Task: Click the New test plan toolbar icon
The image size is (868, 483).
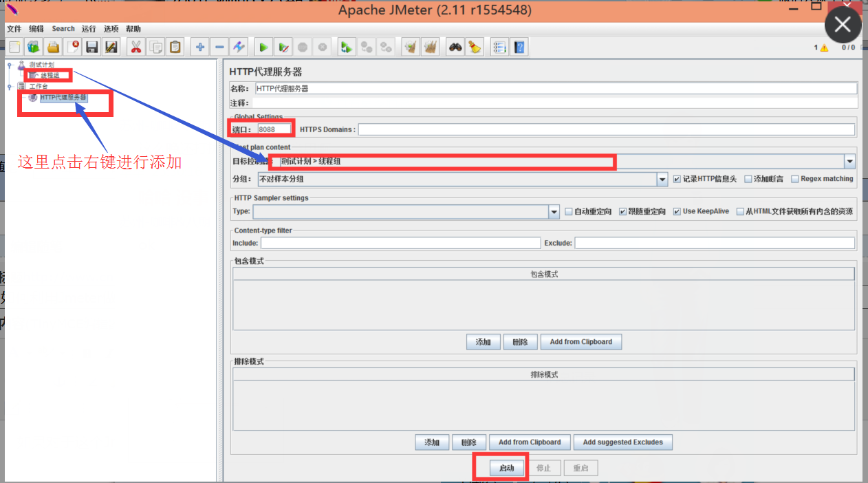Action: (14, 47)
